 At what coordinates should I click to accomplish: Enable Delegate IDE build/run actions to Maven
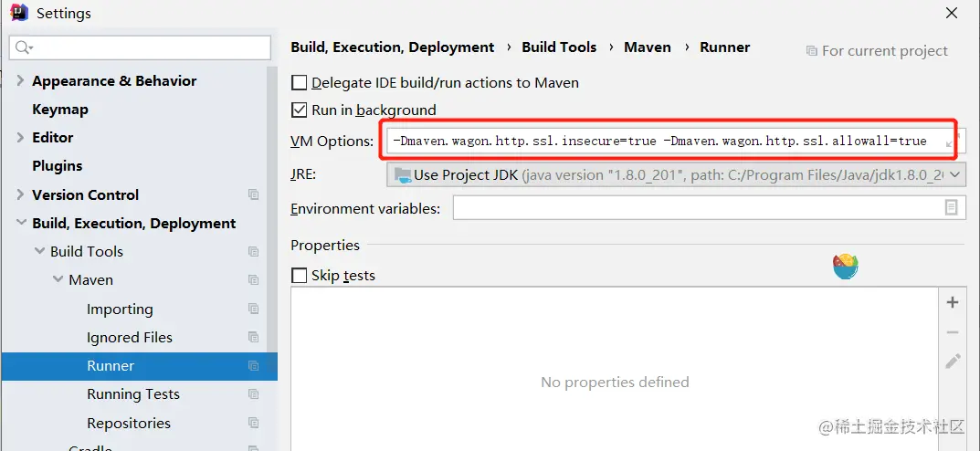[x=299, y=83]
